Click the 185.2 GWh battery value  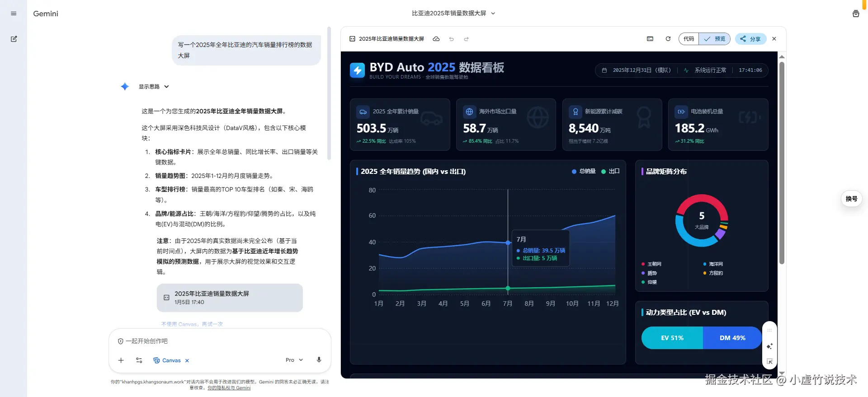tap(696, 129)
